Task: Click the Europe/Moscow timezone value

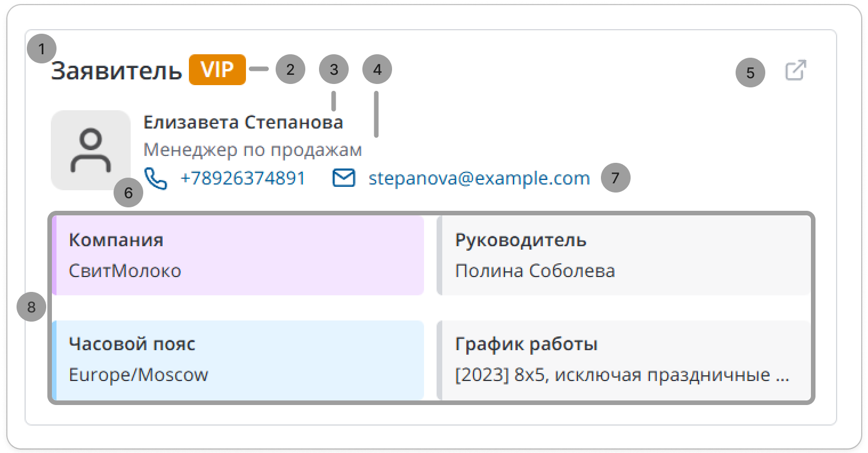Action: point(139,375)
